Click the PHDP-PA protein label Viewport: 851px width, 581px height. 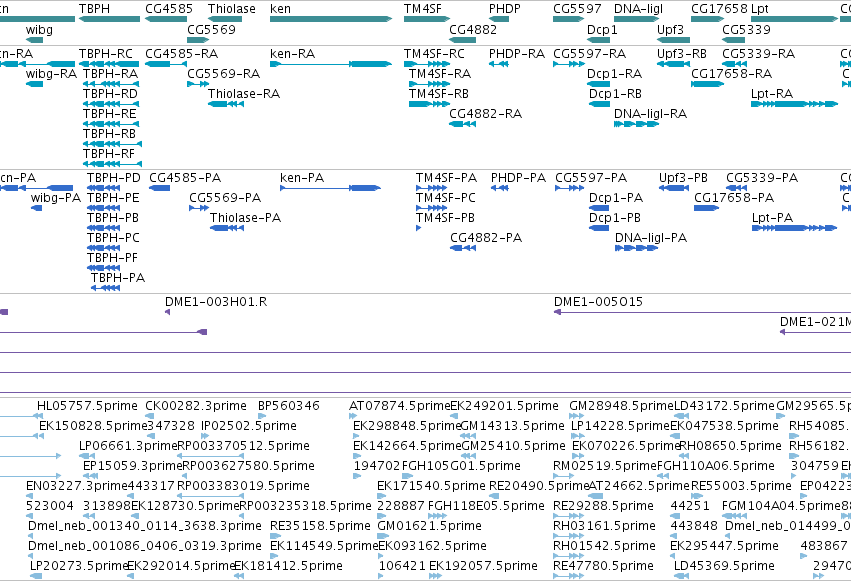tap(519, 178)
